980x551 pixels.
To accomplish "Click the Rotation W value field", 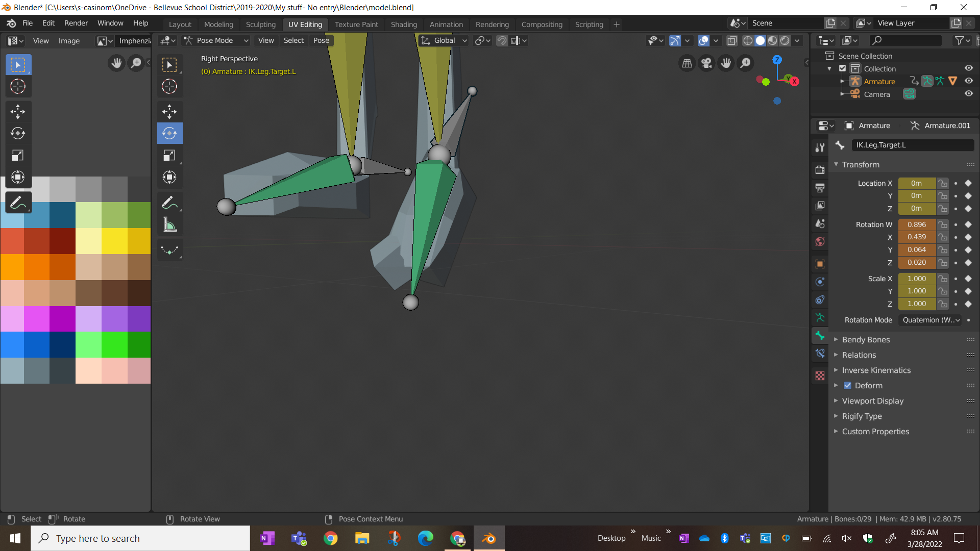I will [x=917, y=224].
